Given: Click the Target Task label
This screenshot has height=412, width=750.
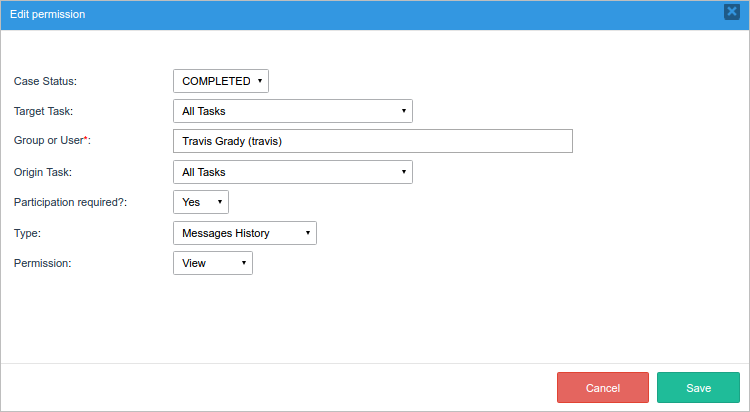Looking at the screenshot, I should 43,111.
